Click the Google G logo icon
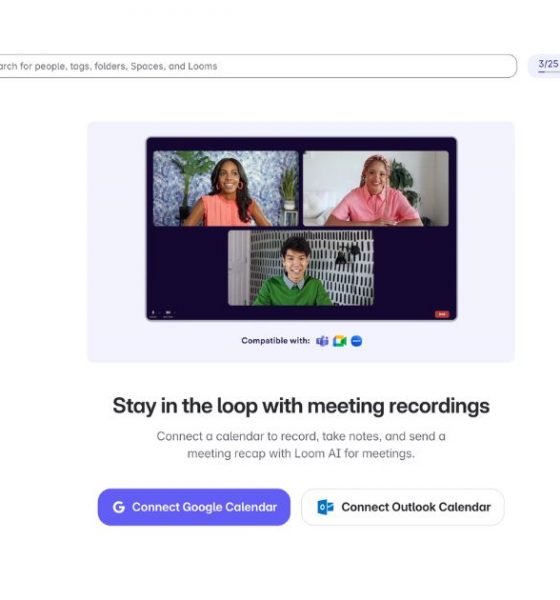This screenshot has height=600, width=560. (x=119, y=507)
